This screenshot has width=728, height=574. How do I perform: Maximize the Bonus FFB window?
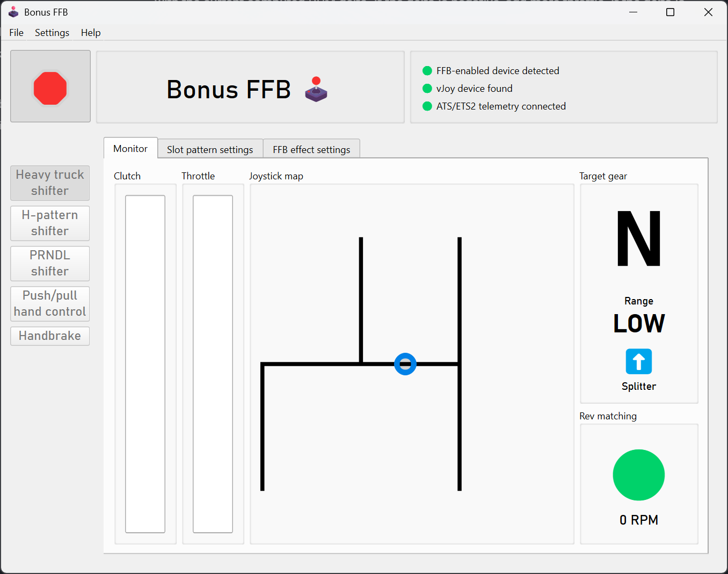671,12
